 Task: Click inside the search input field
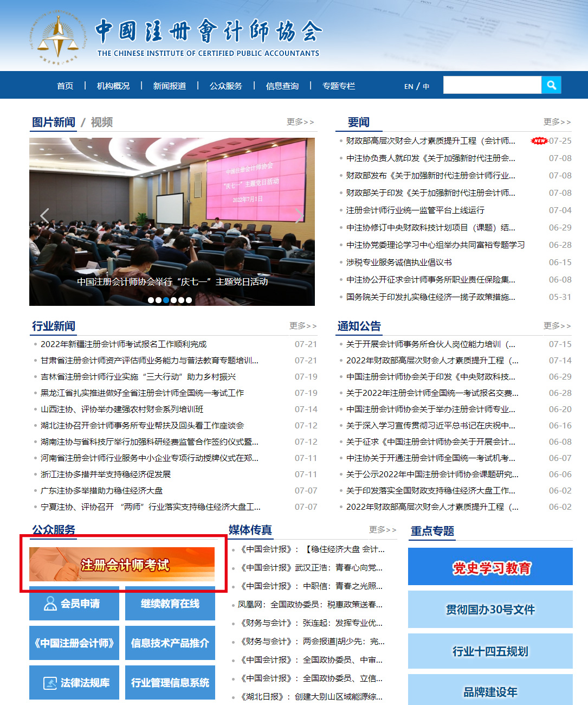492,85
